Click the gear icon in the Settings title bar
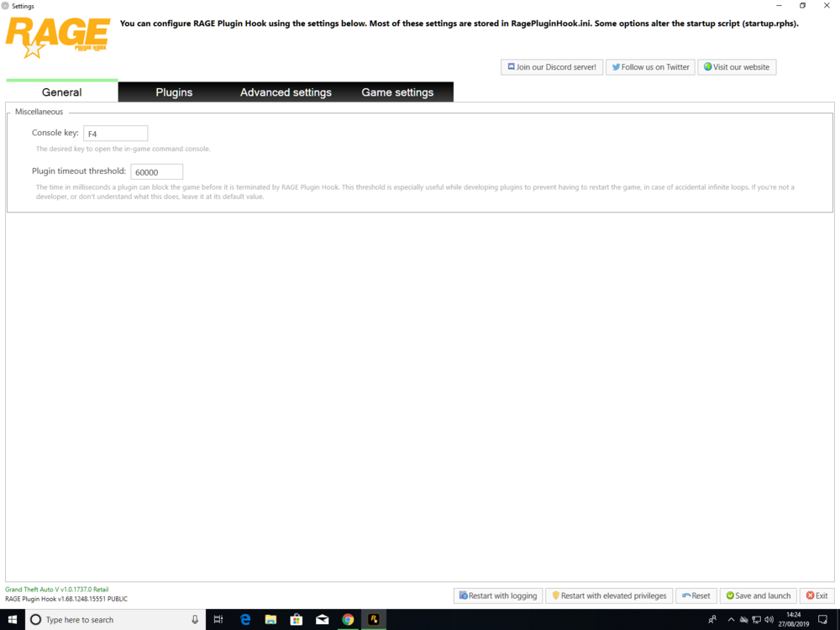 tap(7, 5)
